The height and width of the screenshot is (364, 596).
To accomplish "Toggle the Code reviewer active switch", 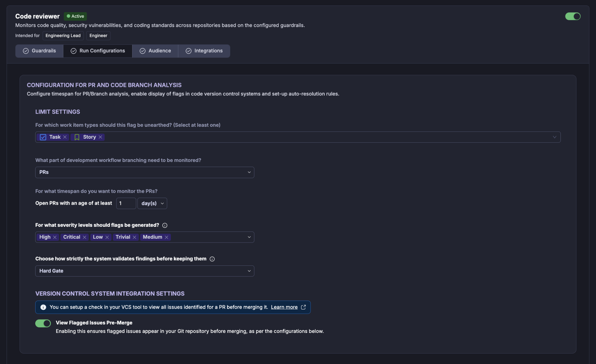I will (x=573, y=16).
